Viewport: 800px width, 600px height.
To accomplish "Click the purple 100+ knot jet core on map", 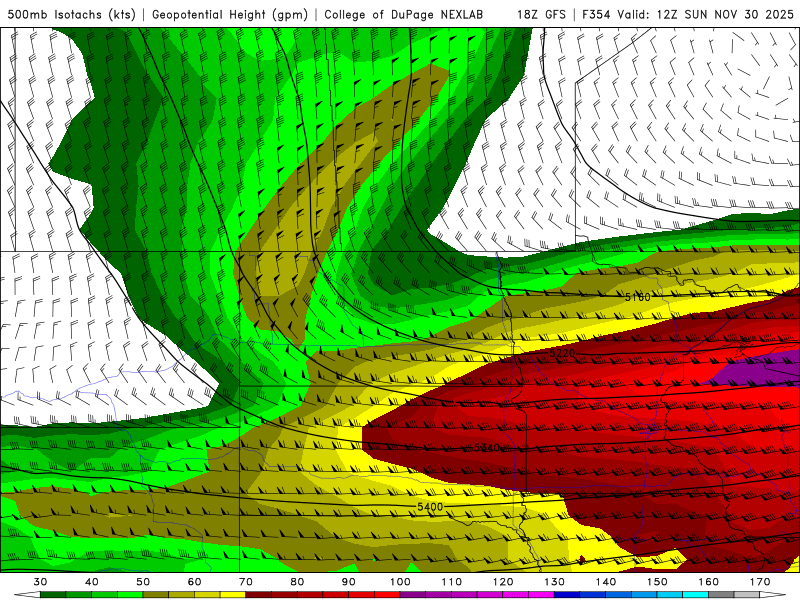I will [x=755, y=368].
